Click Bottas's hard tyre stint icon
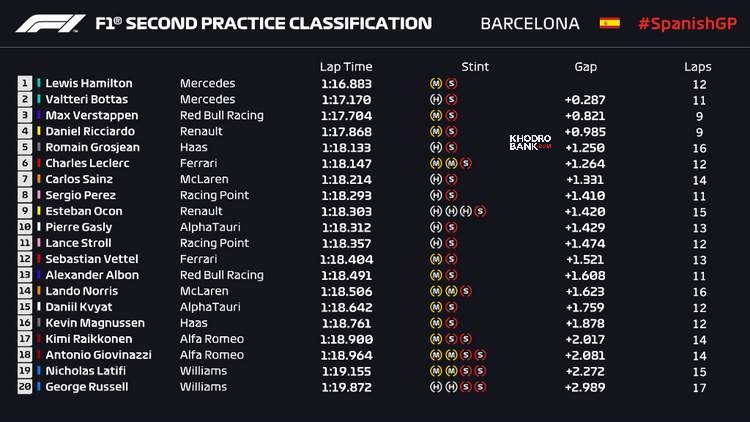The height and width of the screenshot is (422, 750). point(435,100)
